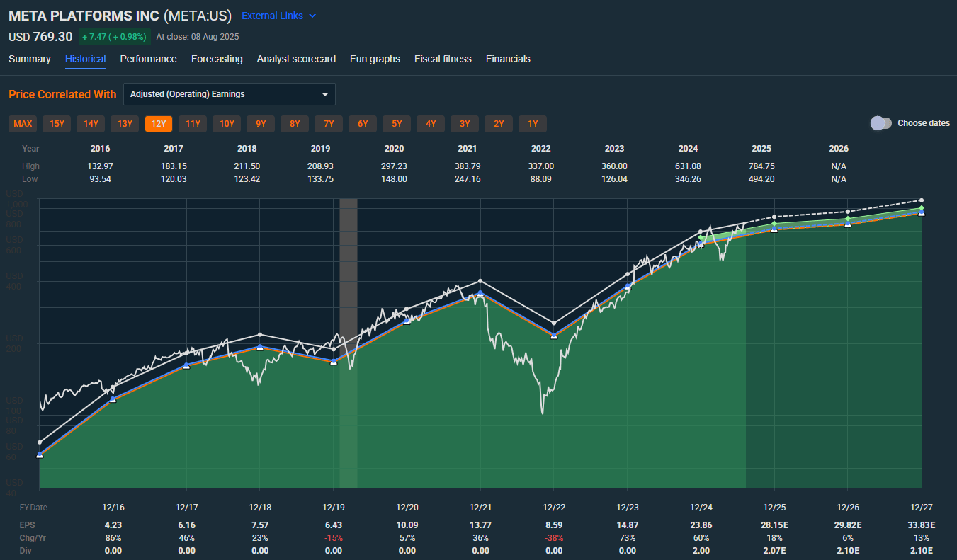
Task: Select the MAX time range
Action: [x=22, y=123]
